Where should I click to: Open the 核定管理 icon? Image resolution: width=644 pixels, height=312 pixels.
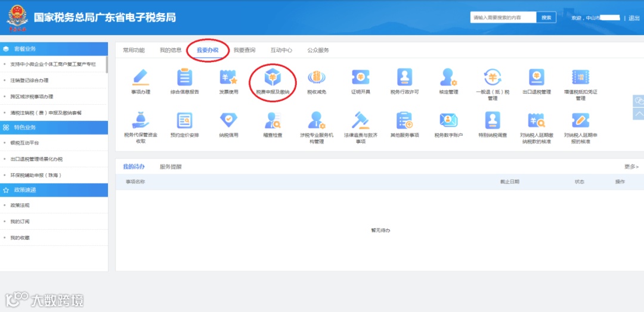pyautogui.click(x=448, y=77)
